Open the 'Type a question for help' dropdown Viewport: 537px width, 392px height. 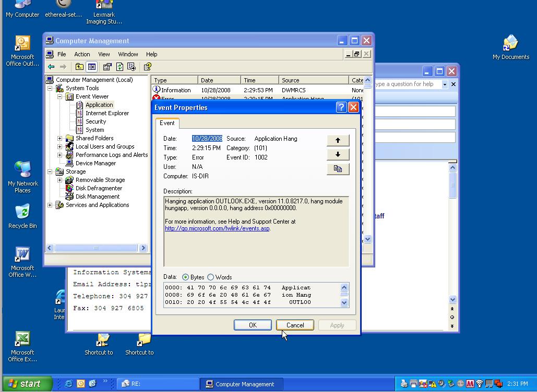pyautogui.click(x=445, y=84)
